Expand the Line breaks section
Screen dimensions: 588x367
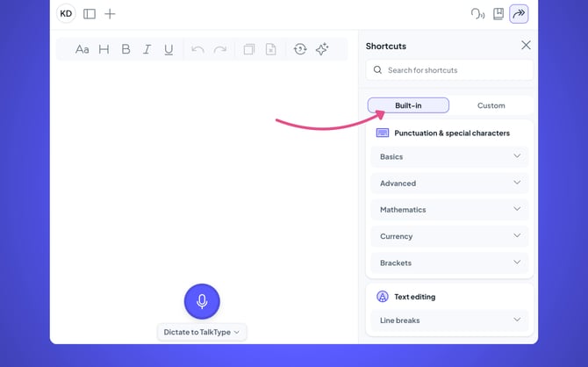(x=449, y=320)
